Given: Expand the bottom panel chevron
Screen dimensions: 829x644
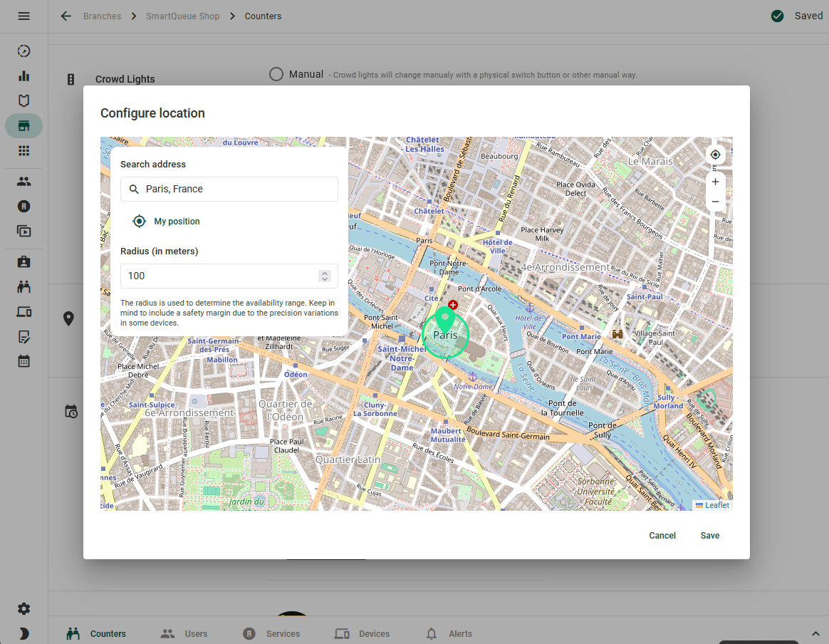Looking at the screenshot, I should [x=815, y=633].
